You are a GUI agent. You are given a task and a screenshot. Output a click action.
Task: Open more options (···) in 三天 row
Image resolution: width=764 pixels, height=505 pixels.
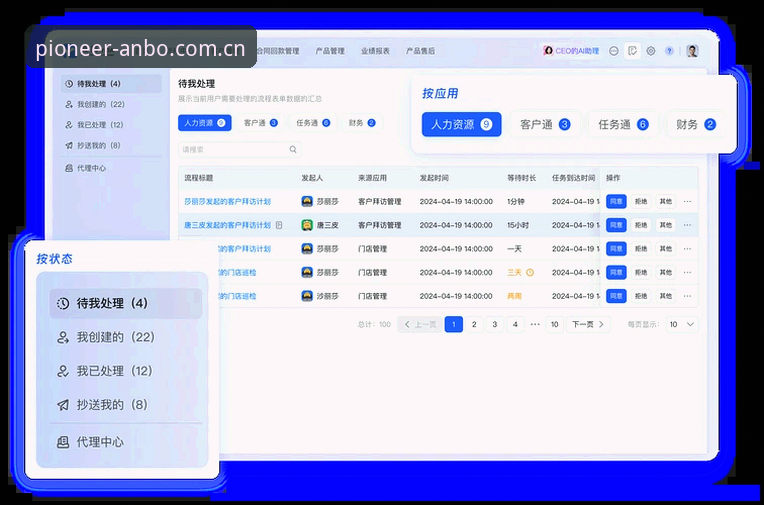coord(688,272)
